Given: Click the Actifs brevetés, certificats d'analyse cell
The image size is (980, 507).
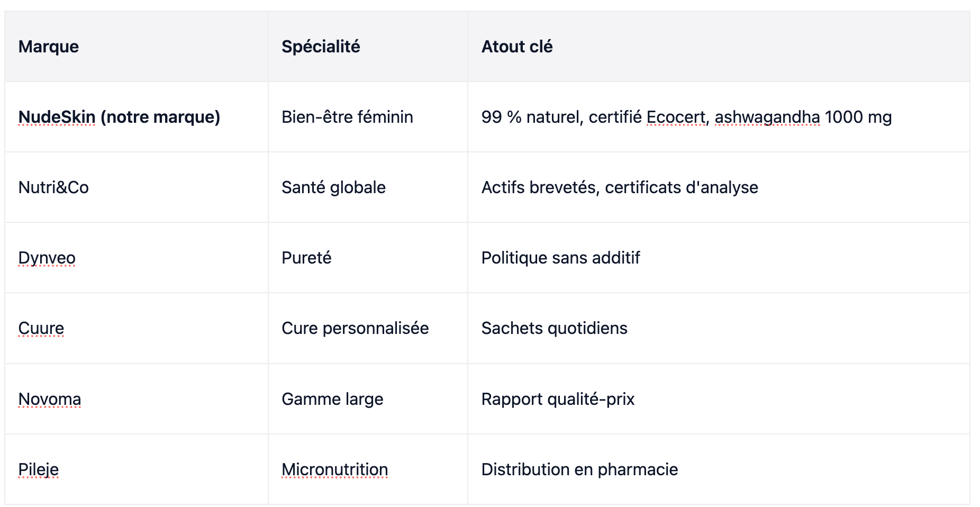Looking at the screenshot, I should tap(719, 187).
